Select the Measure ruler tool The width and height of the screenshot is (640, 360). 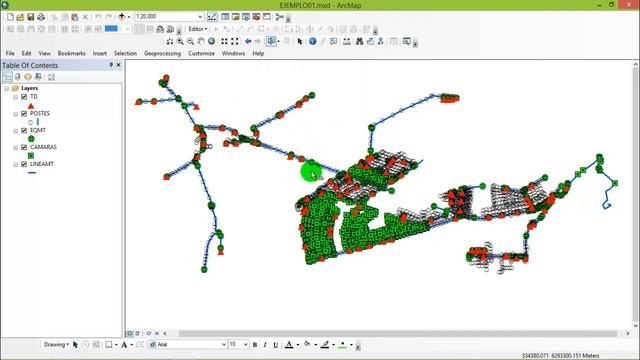[x=347, y=41]
